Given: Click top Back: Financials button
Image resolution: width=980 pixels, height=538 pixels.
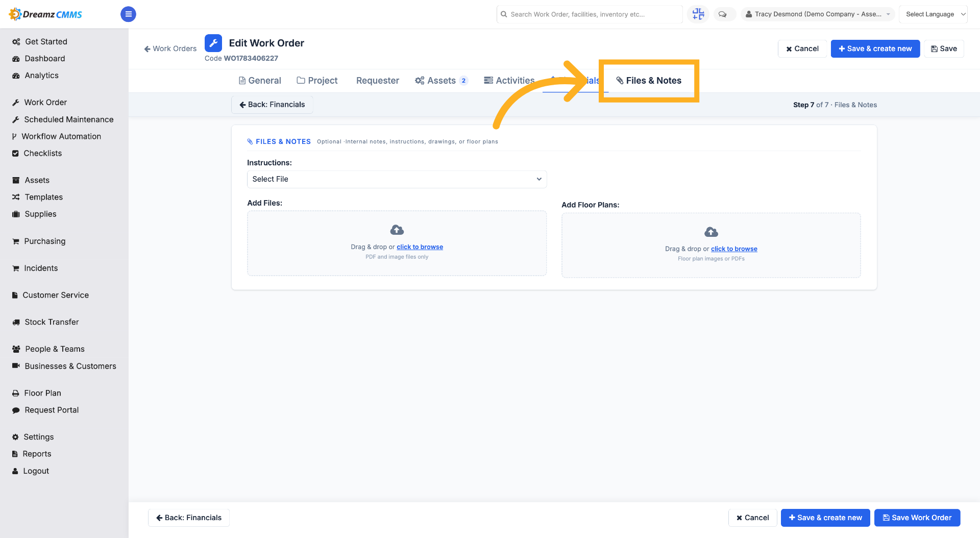Looking at the screenshot, I should 272,105.
